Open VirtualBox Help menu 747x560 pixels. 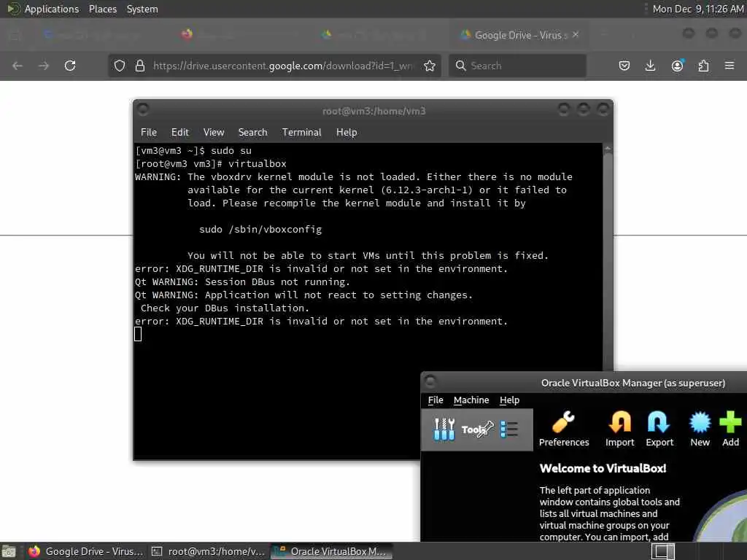point(509,400)
